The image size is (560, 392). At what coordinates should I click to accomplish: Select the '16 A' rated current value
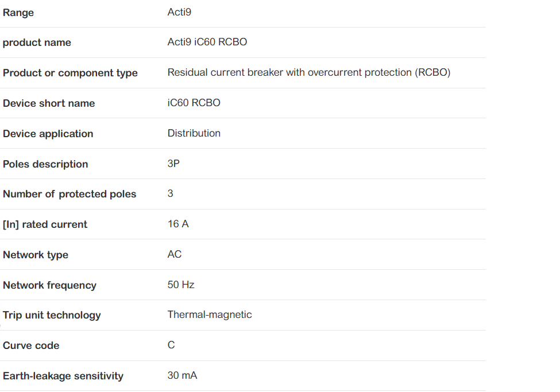(x=178, y=224)
